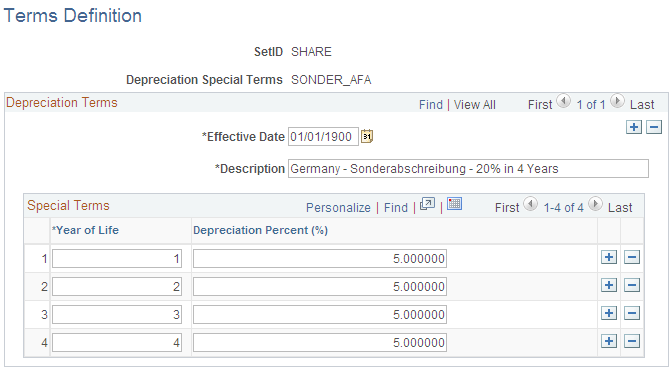
Task: Show next Depreciation Terms row arrow
Action: click(617, 101)
